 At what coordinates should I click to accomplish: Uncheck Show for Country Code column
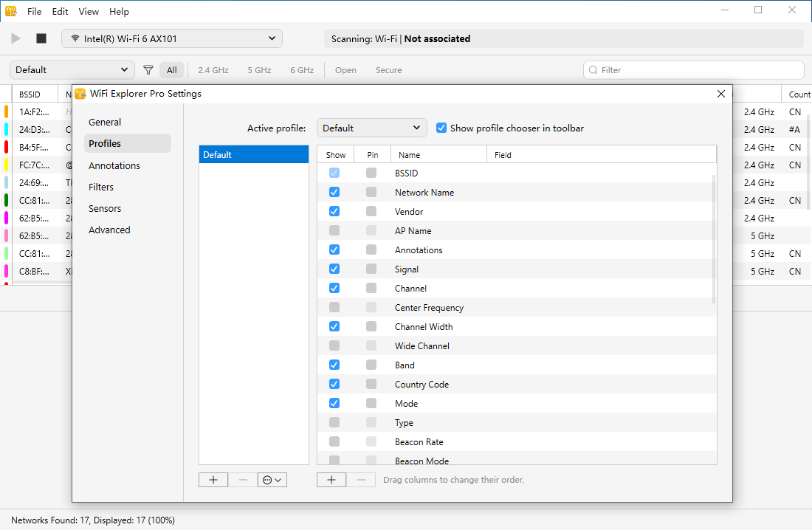click(334, 384)
